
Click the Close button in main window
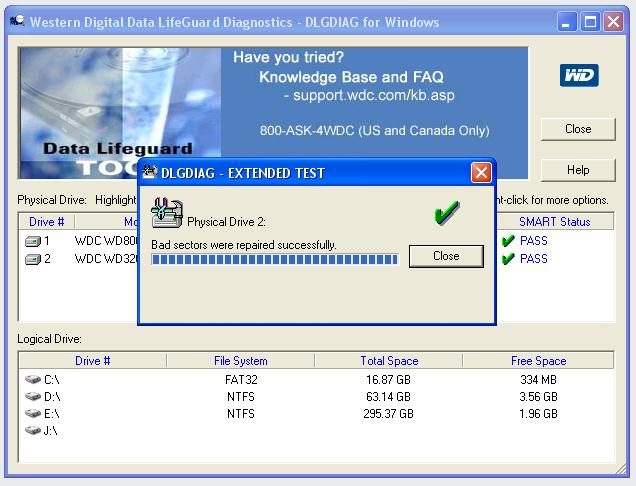pos(578,129)
